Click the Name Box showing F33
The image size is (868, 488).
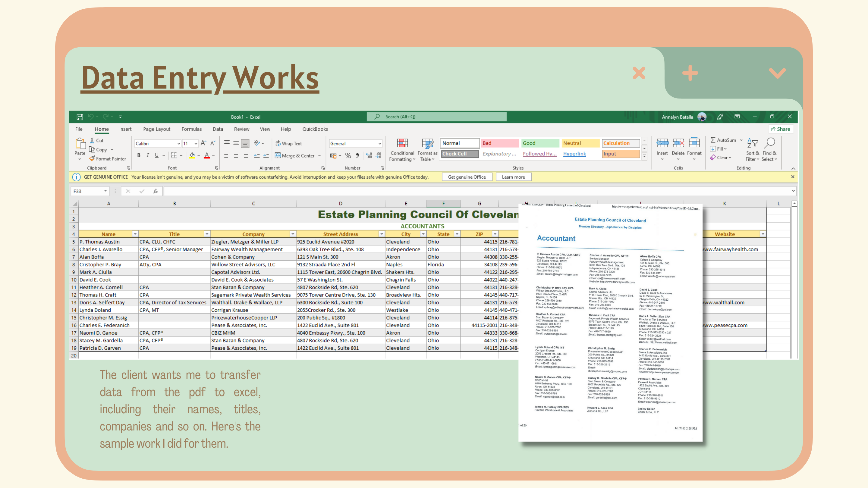coord(86,191)
